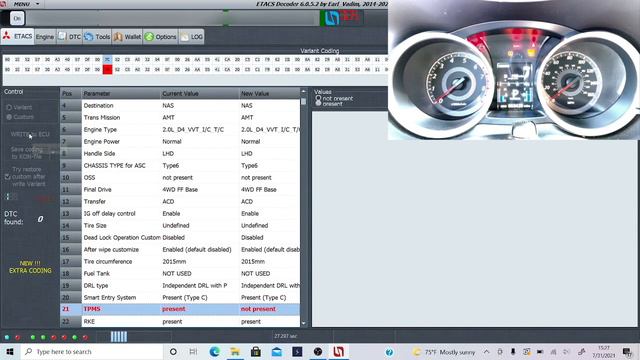
Task: Click the NEW !!! EXTRA CODING link
Action: tap(30, 267)
